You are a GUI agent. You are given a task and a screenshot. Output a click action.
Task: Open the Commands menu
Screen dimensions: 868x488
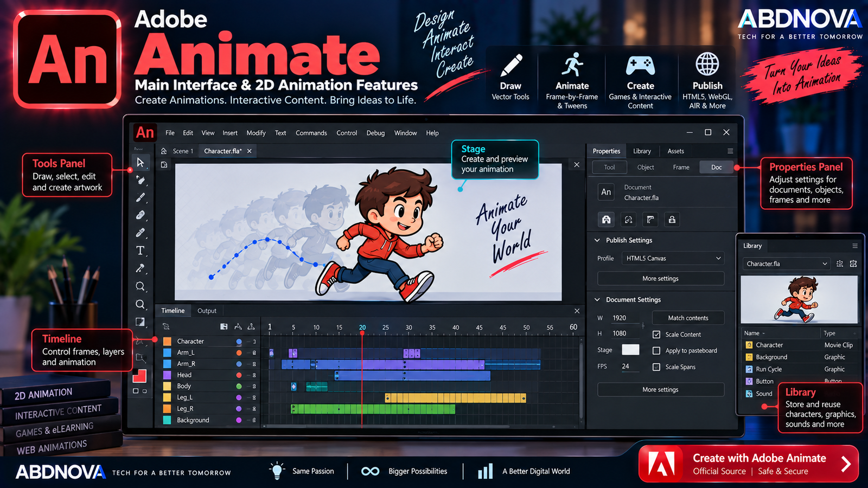click(311, 133)
